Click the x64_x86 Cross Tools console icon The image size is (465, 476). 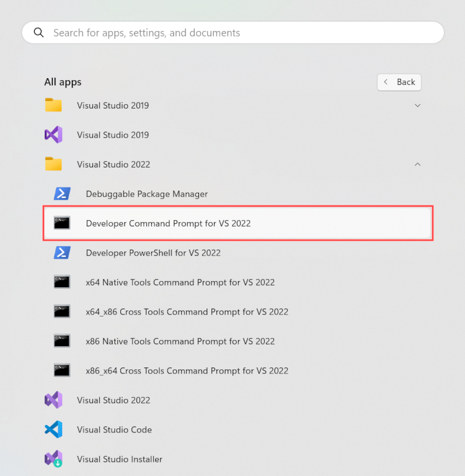click(62, 311)
